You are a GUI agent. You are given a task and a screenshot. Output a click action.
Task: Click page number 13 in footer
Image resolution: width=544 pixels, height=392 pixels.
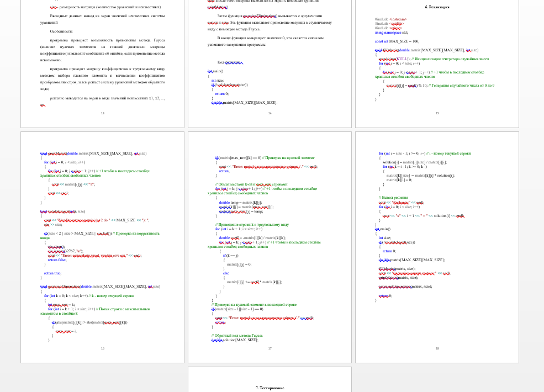coord(102,113)
